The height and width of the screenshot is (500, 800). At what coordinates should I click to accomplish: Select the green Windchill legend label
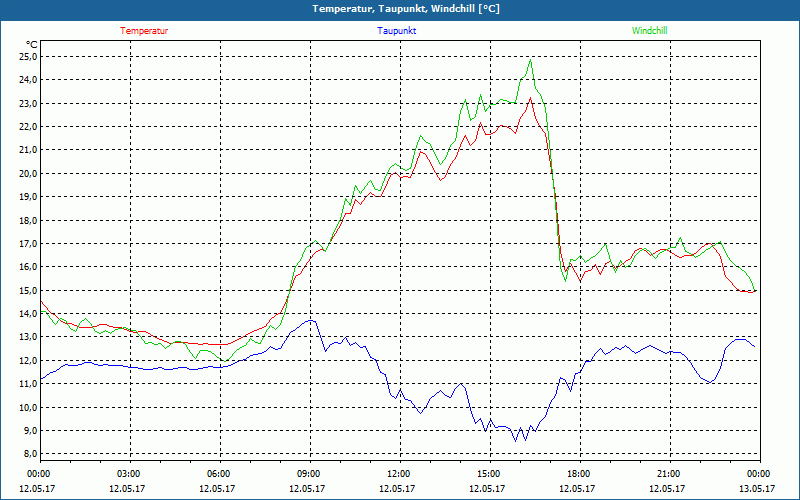click(x=650, y=31)
